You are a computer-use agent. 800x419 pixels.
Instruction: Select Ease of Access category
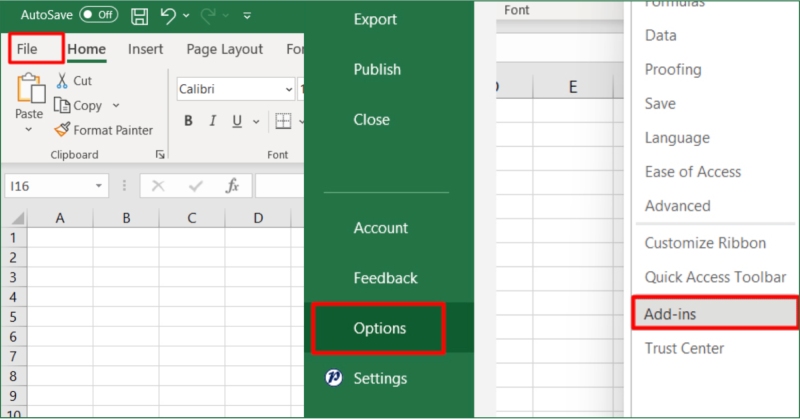point(693,172)
